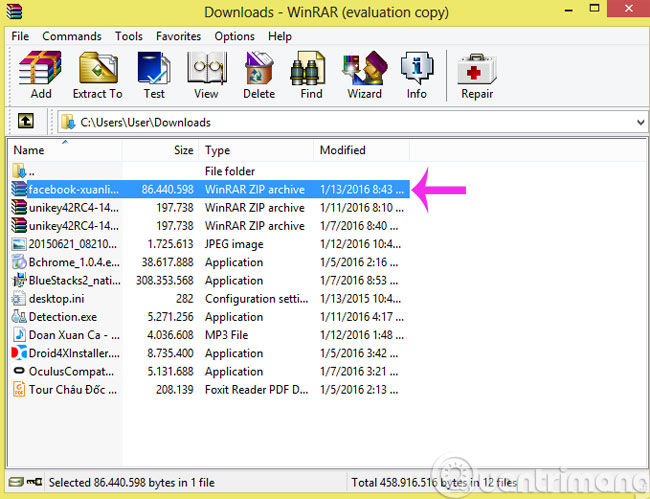Screen dimensions: 650x499
Task: Open the Options menu
Action: pos(234,36)
